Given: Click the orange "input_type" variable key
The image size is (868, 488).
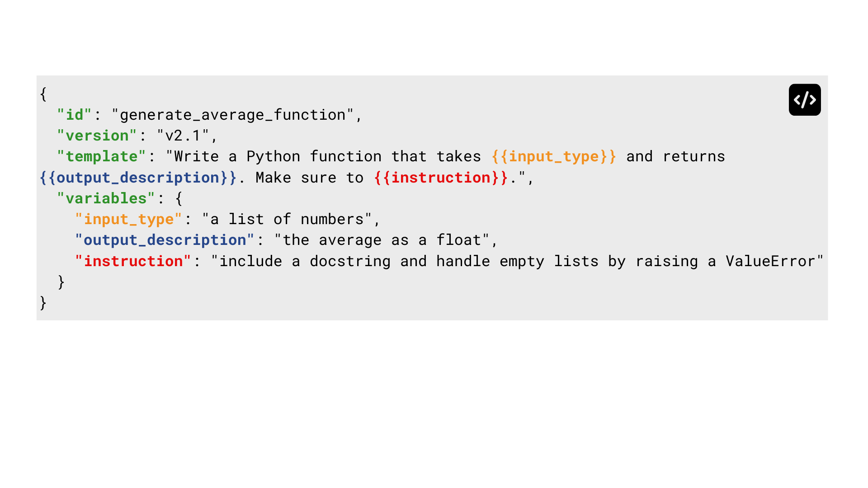Looking at the screenshot, I should [x=128, y=219].
